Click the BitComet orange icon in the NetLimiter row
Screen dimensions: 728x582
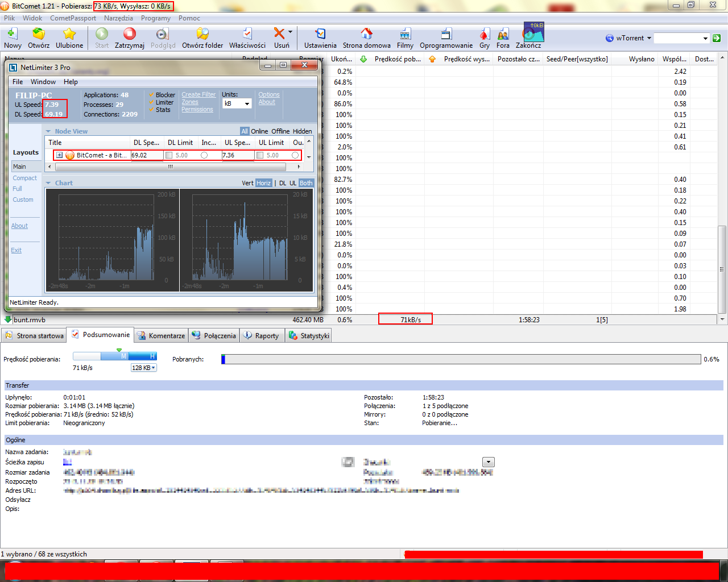tap(70, 155)
